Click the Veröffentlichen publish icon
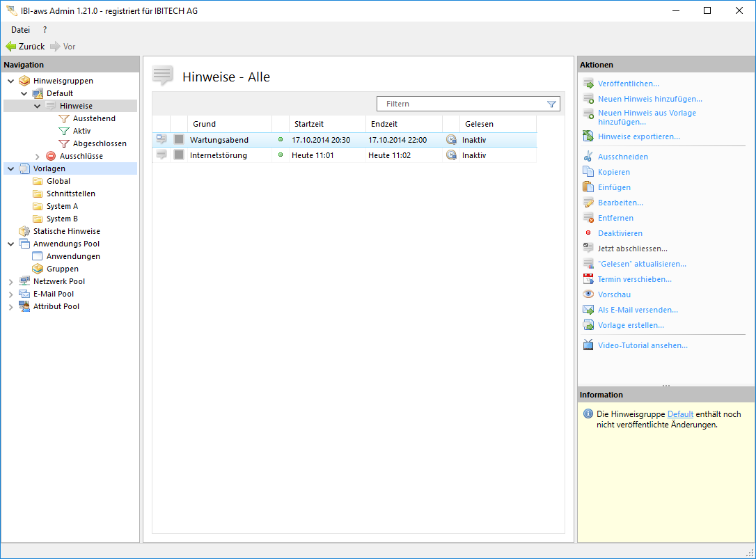The height and width of the screenshot is (559, 756). [x=588, y=84]
